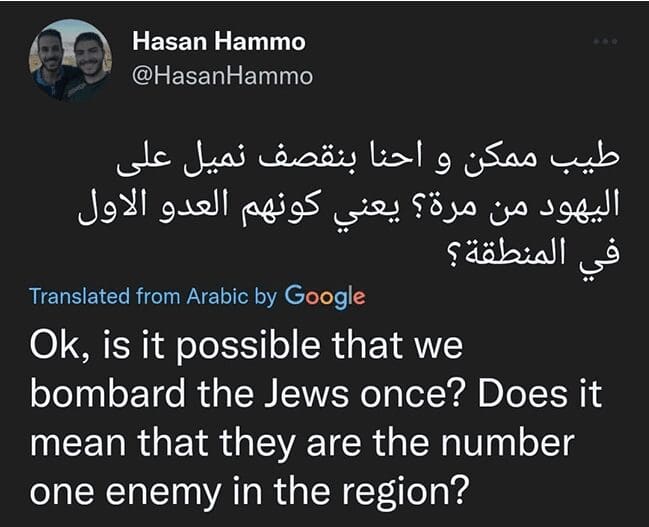This screenshot has height=527, width=649.
Task: Click the Google logo in translation credit
Action: pos(325,296)
